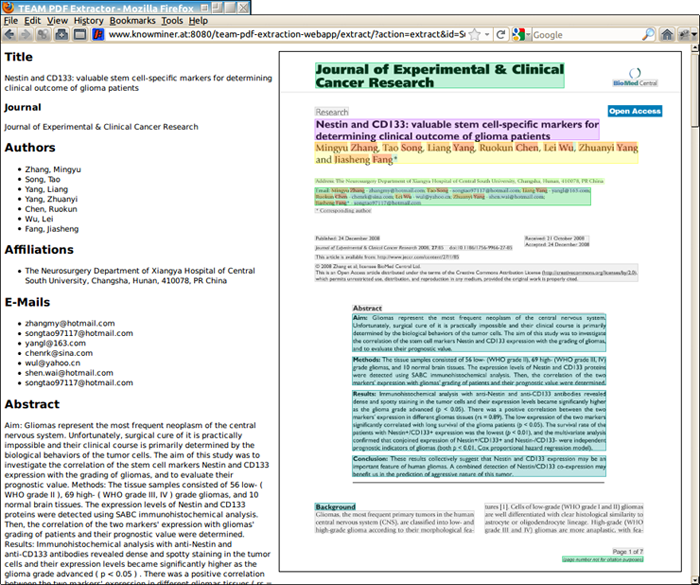Click the 'Abstract' heading in the left column

coord(32,404)
